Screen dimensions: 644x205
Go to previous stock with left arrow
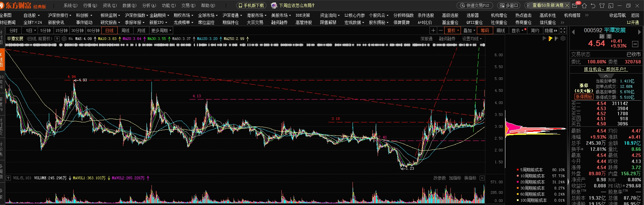(573, 32)
